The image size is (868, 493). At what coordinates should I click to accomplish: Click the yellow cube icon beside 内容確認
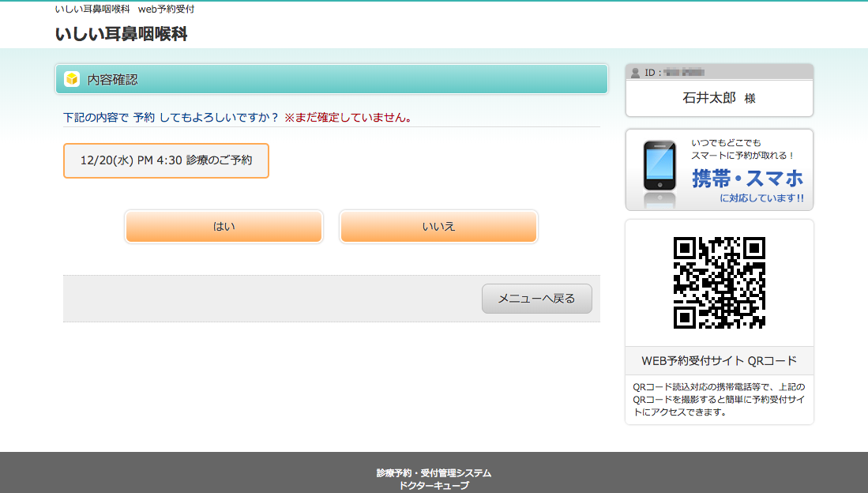point(72,79)
